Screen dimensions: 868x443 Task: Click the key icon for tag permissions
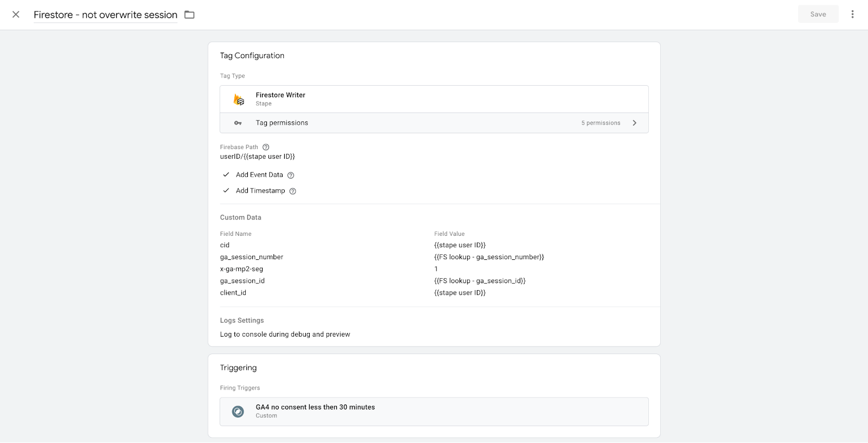[x=238, y=123]
